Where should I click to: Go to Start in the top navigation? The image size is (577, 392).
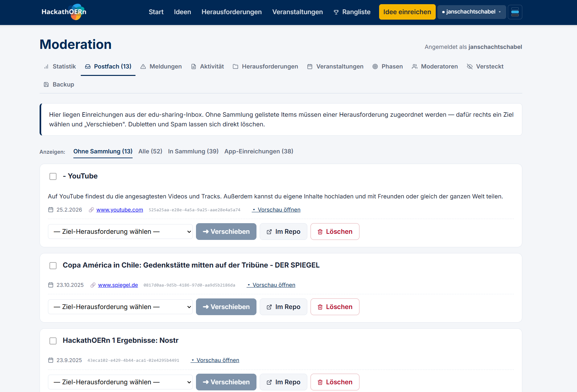(x=156, y=12)
